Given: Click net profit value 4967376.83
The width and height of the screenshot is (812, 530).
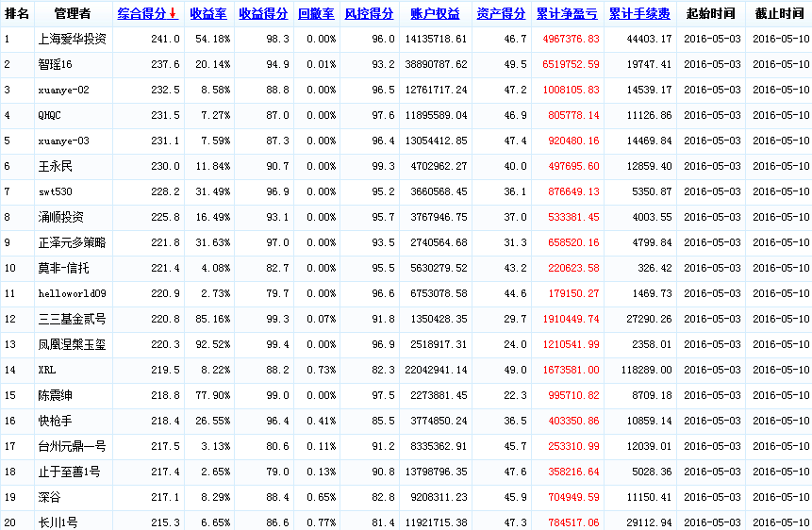Looking at the screenshot, I should point(571,39).
